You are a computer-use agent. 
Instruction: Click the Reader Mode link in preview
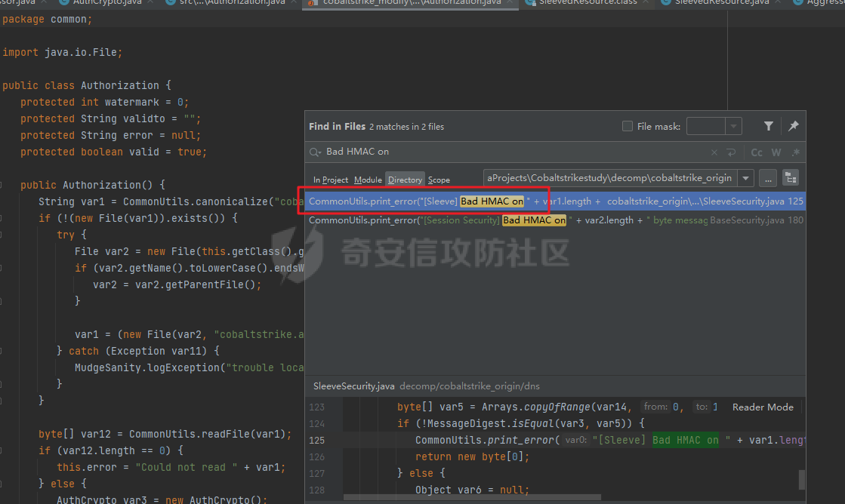[x=763, y=407]
